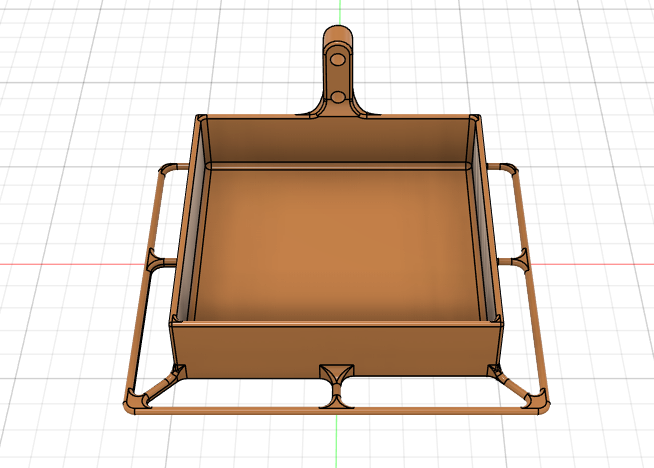Select the grey right inner side wall
The image size is (654, 468).
click(x=484, y=225)
